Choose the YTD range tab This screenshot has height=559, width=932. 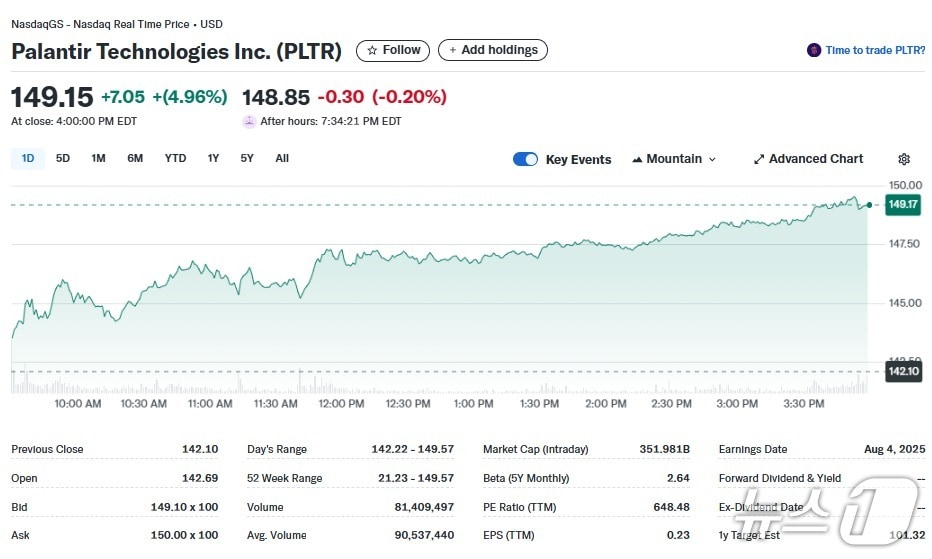[175, 158]
